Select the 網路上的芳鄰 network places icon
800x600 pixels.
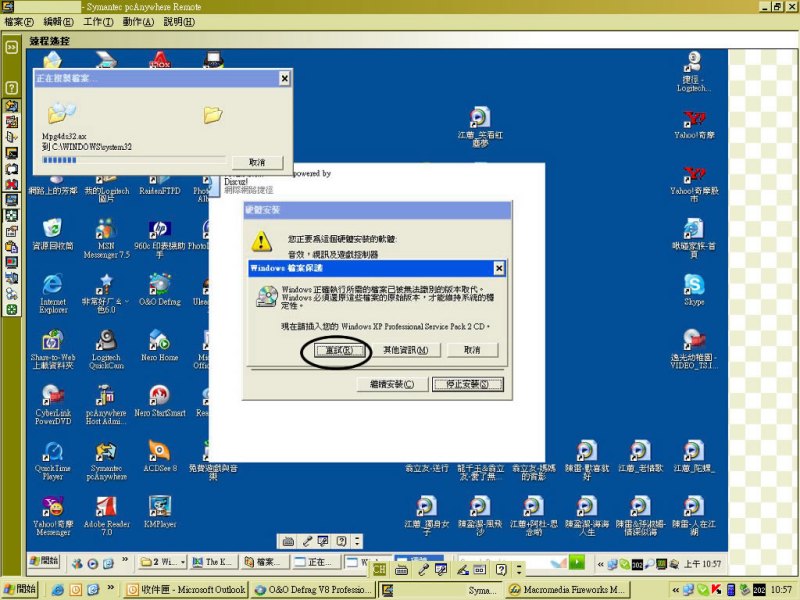click(53, 186)
